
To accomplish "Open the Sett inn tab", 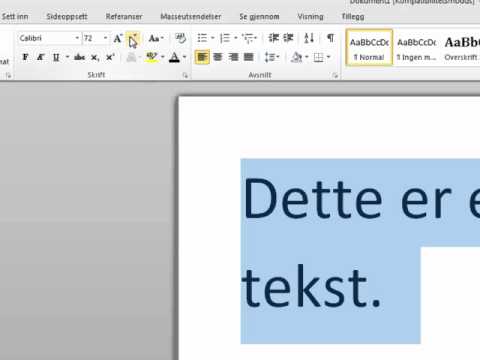I will click(x=15, y=16).
